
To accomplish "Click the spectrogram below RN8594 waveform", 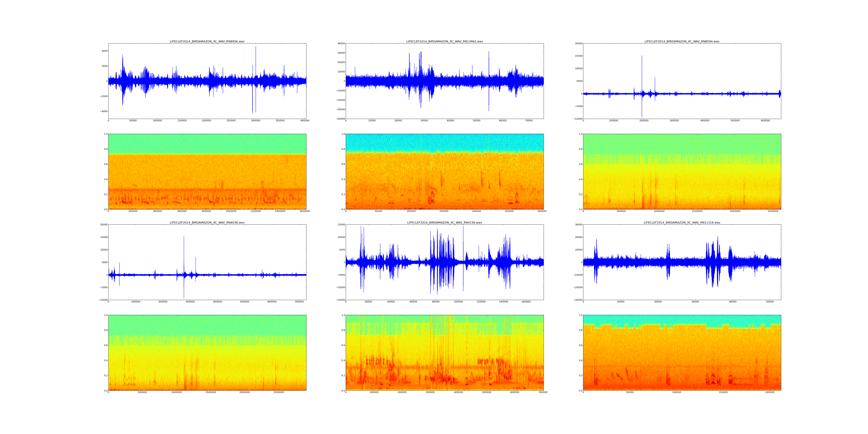I will point(682,172).
